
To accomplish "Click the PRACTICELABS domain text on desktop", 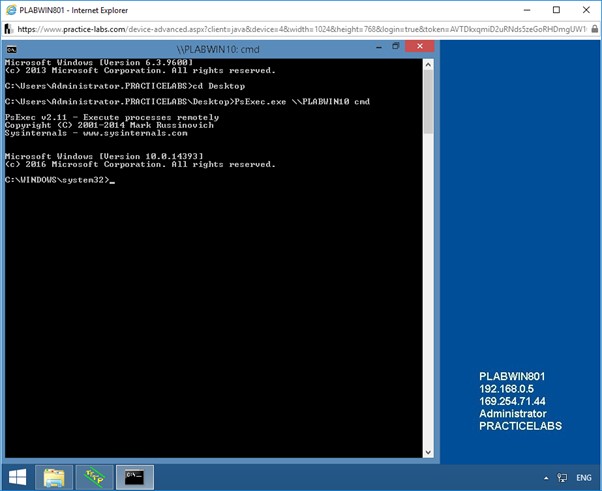I will pos(520,426).
